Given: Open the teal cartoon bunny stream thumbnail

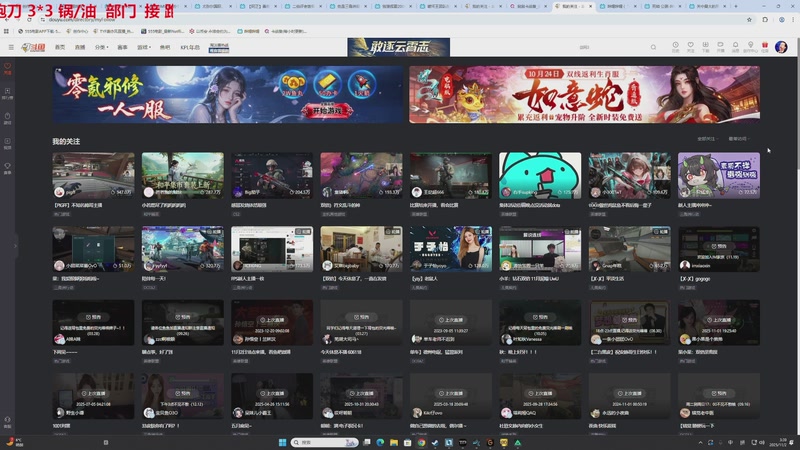Looking at the screenshot, I should (x=540, y=176).
